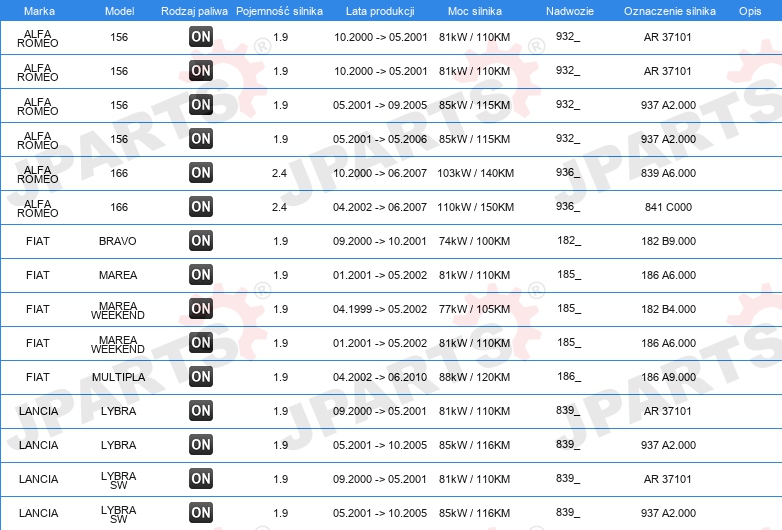
Task: Select the 103kW / 140KM power cell
Action: [475, 174]
